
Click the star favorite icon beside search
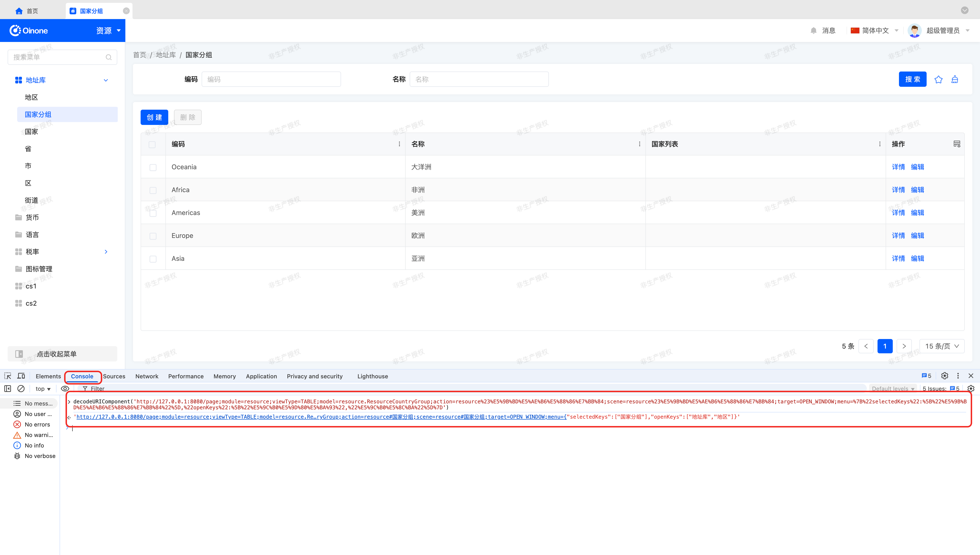click(x=938, y=79)
